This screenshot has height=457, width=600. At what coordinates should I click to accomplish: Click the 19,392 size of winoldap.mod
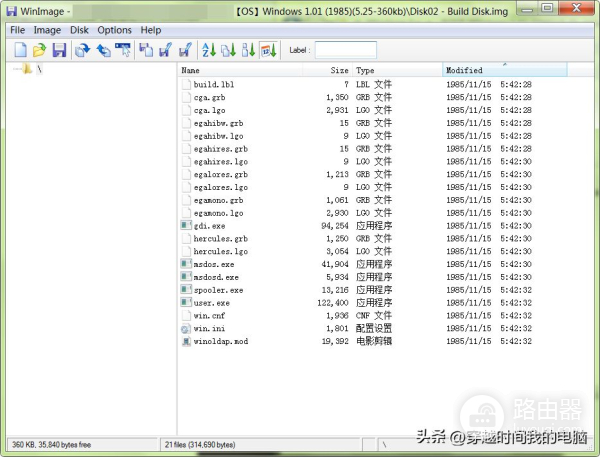[x=335, y=341]
